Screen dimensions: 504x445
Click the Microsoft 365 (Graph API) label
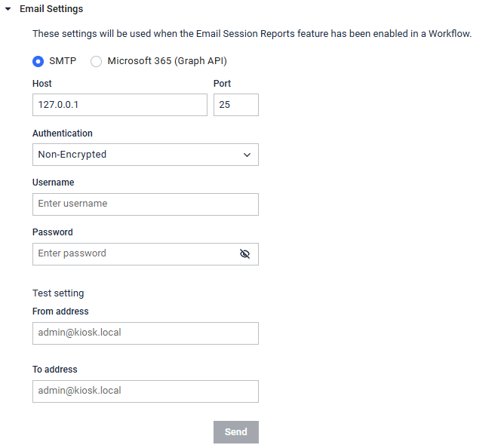point(167,61)
